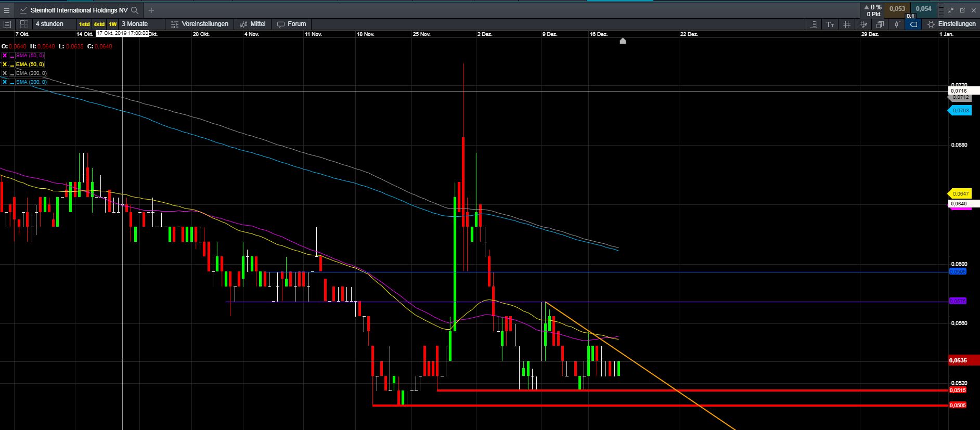
Task: Pop out the chart into new window
Action: point(962,10)
